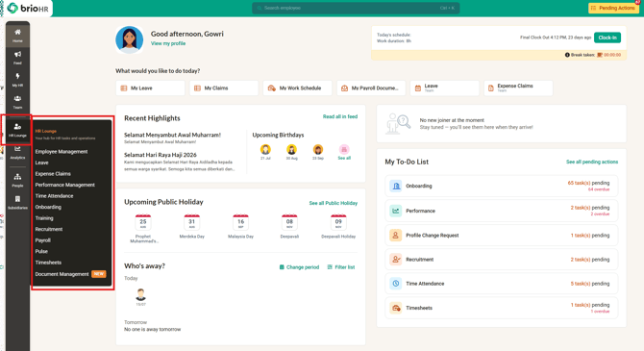This screenshot has width=644, height=351.
Task: Open My Payroll Documents shortcut
Action: [371, 88]
